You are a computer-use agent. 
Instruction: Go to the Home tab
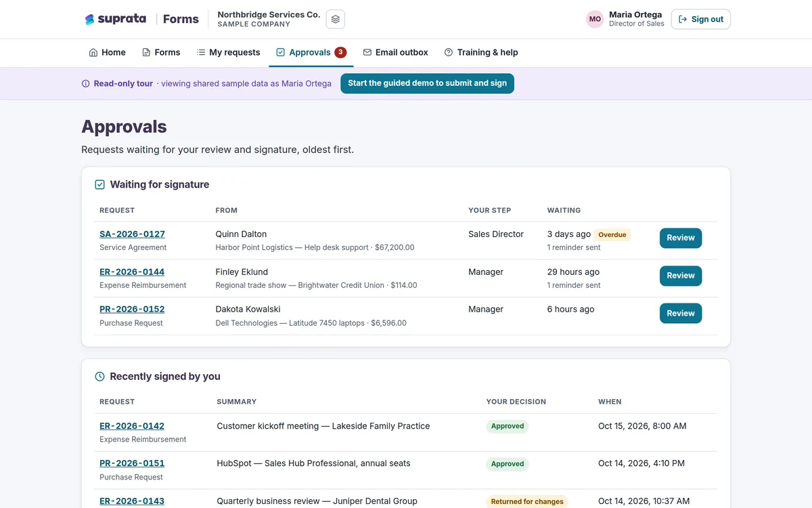click(107, 52)
